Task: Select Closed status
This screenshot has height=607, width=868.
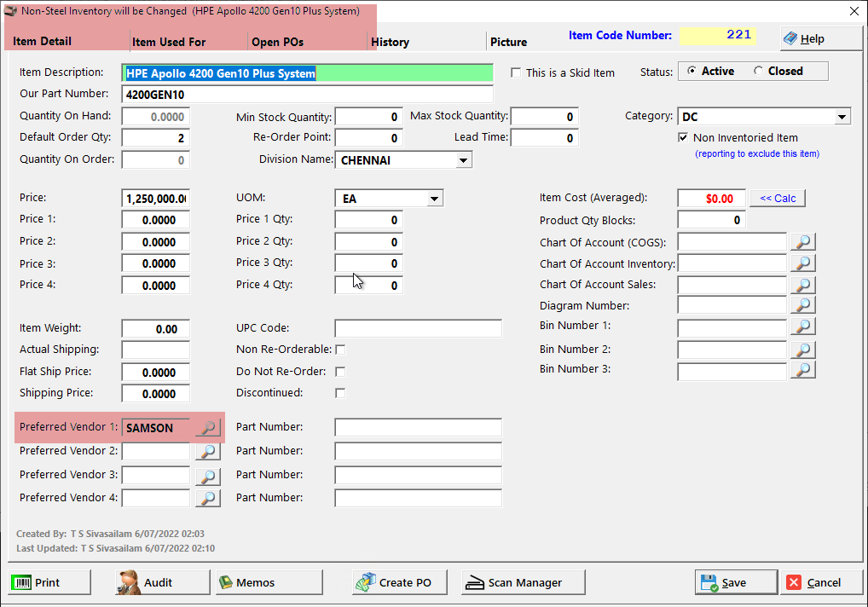Action: click(758, 71)
